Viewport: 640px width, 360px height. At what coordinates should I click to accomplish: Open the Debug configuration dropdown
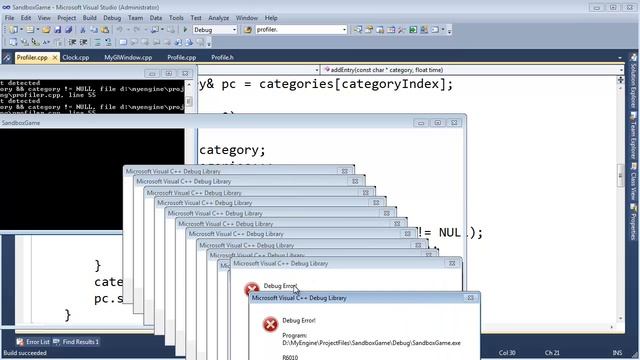[234, 30]
